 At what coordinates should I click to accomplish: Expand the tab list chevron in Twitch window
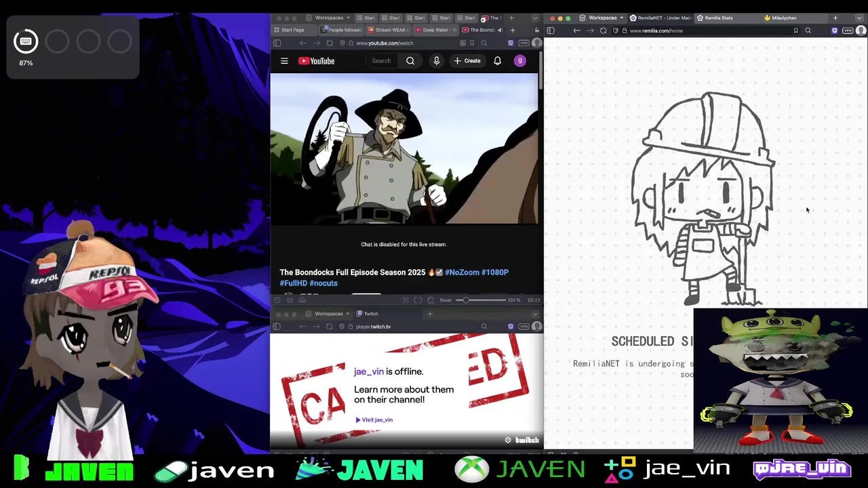point(535,314)
